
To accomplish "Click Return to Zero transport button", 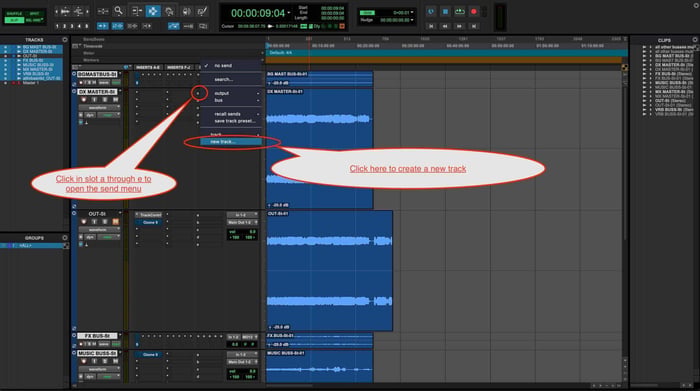I will tap(431, 26).
